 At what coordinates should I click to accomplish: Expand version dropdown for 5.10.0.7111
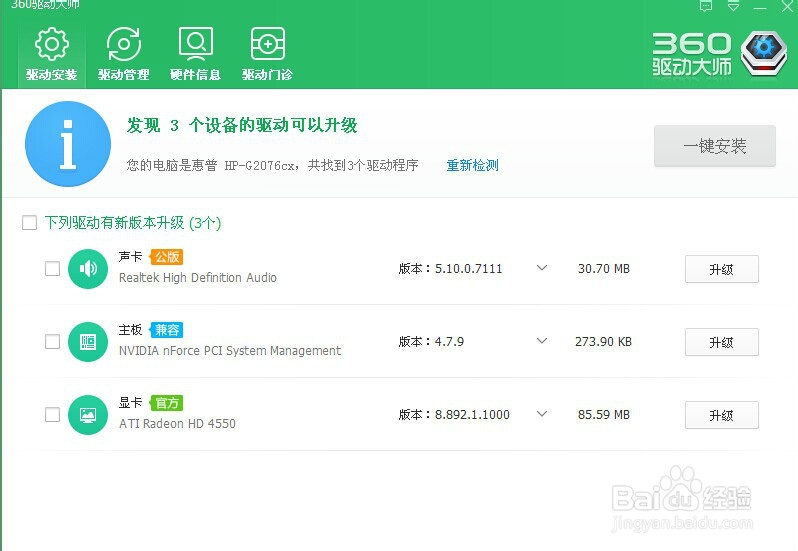pyautogui.click(x=542, y=268)
